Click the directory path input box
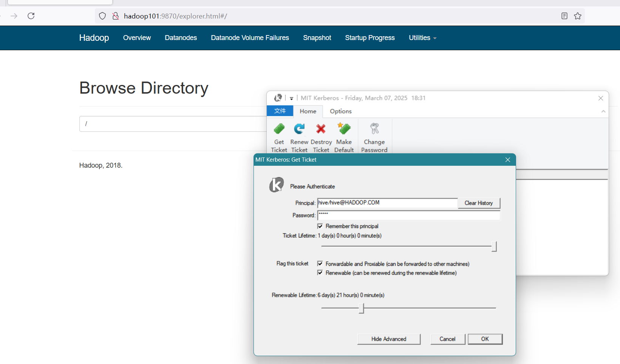 pyautogui.click(x=173, y=124)
